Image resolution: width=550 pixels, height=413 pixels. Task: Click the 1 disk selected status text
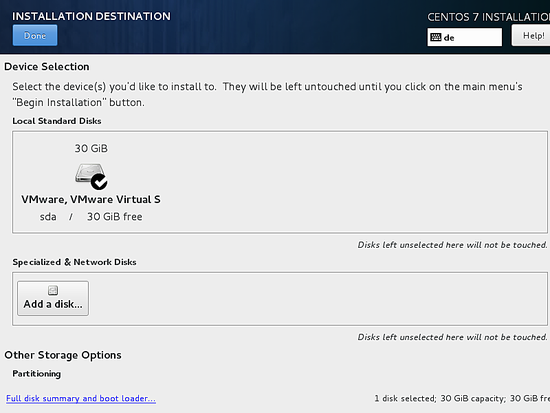tap(462, 398)
